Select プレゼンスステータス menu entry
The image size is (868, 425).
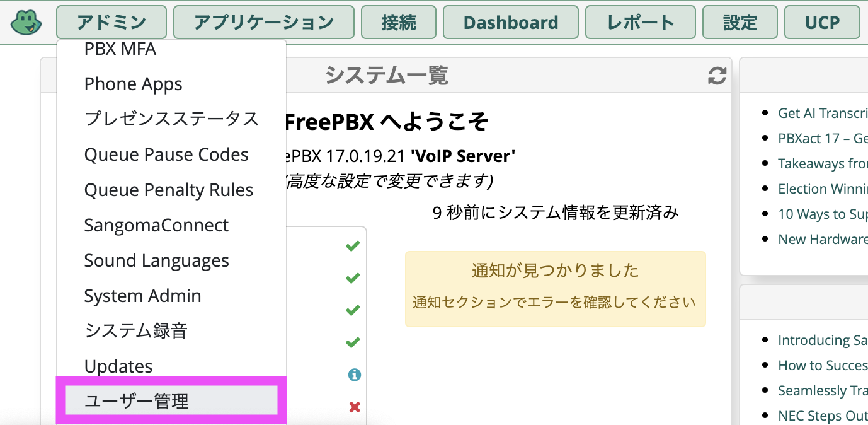tap(171, 119)
